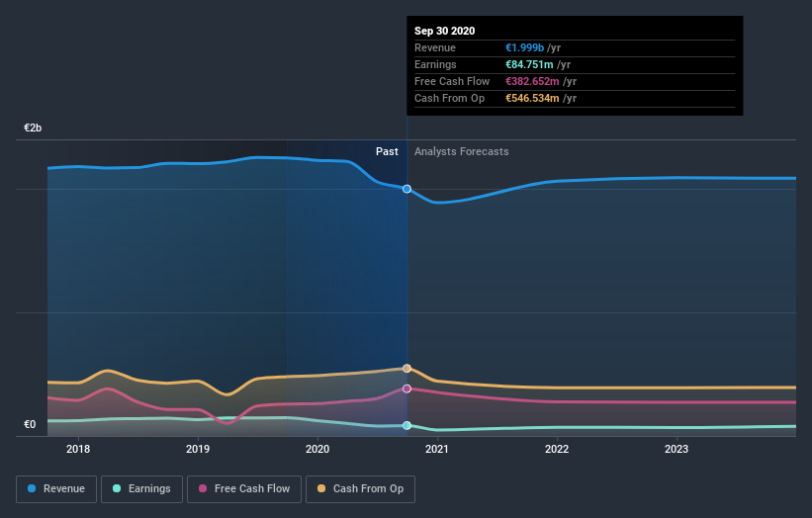Click the 2022 x-axis label
The height and width of the screenshot is (518, 812).
tap(557, 449)
